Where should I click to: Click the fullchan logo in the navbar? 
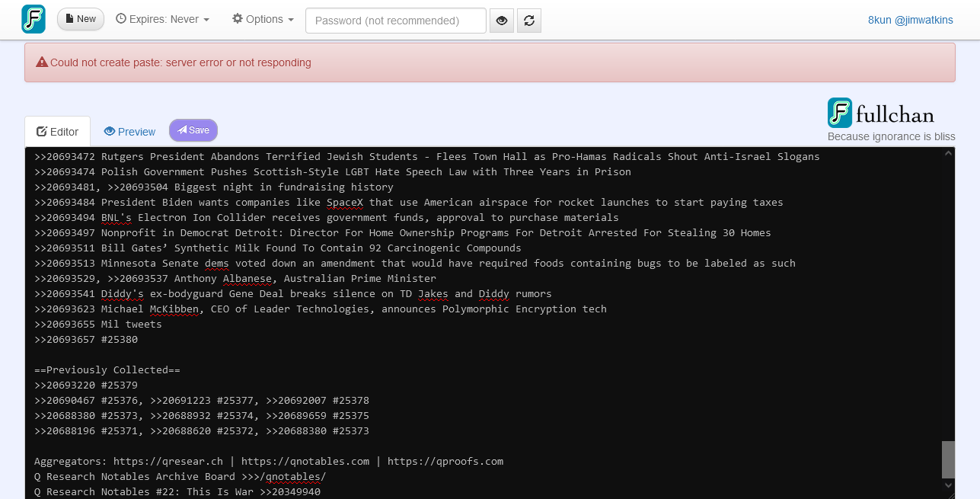click(34, 19)
